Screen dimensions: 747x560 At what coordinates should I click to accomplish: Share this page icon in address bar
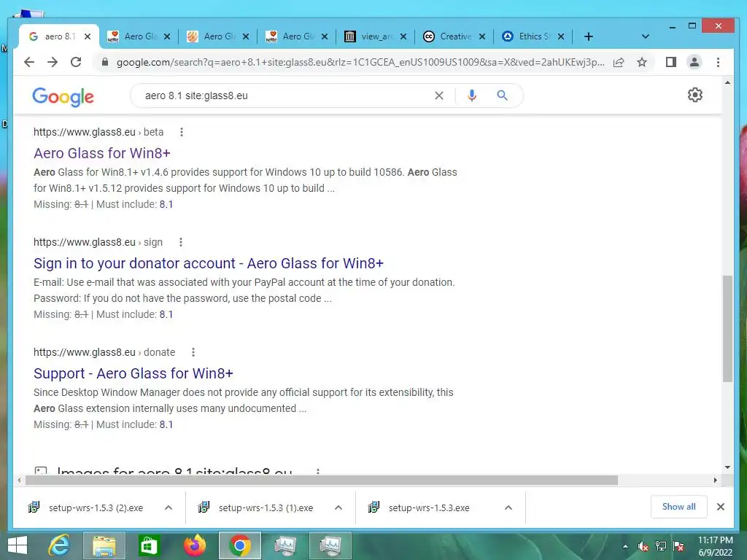[x=619, y=63]
